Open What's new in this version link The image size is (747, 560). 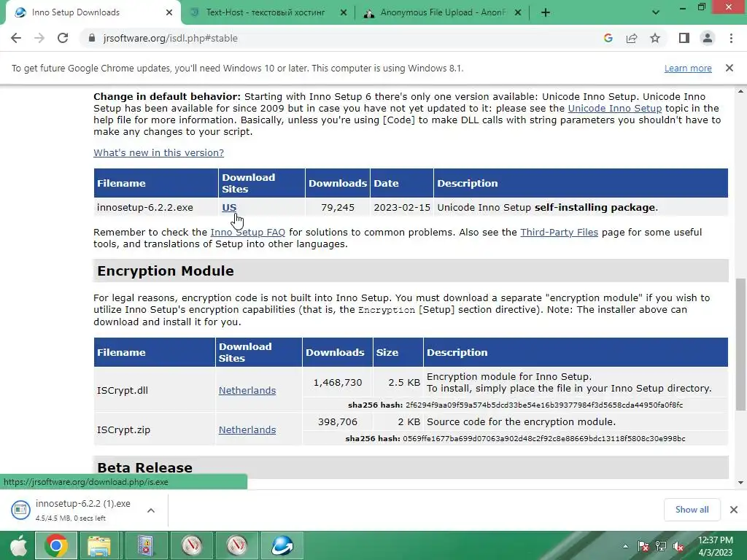click(158, 153)
